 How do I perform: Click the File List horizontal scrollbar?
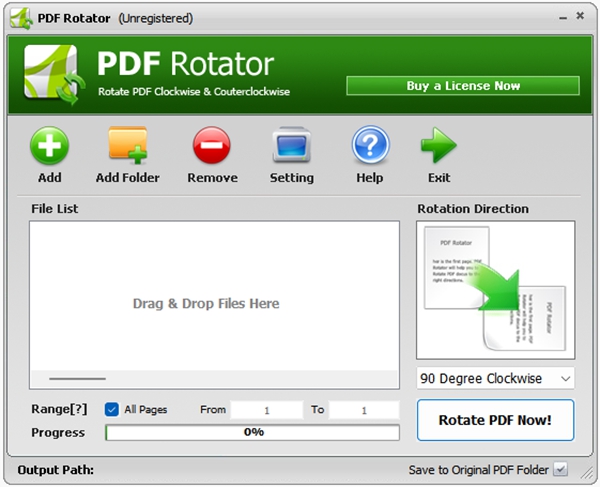77,379
